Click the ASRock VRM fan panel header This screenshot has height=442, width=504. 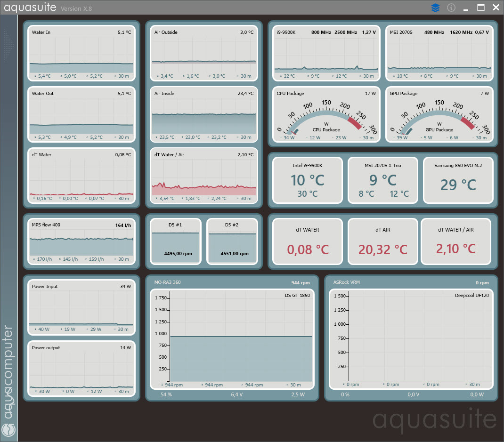pyautogui.click(x=411, y=282)
